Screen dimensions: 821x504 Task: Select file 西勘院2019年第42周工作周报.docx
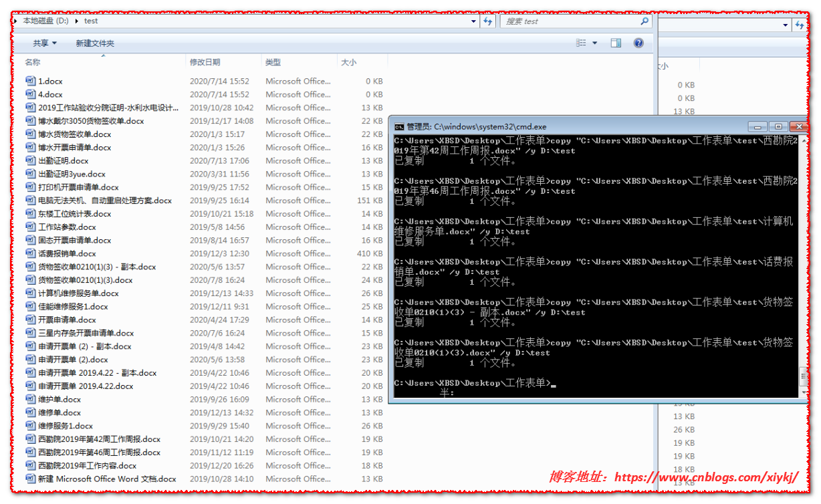[x=99, y=439]
